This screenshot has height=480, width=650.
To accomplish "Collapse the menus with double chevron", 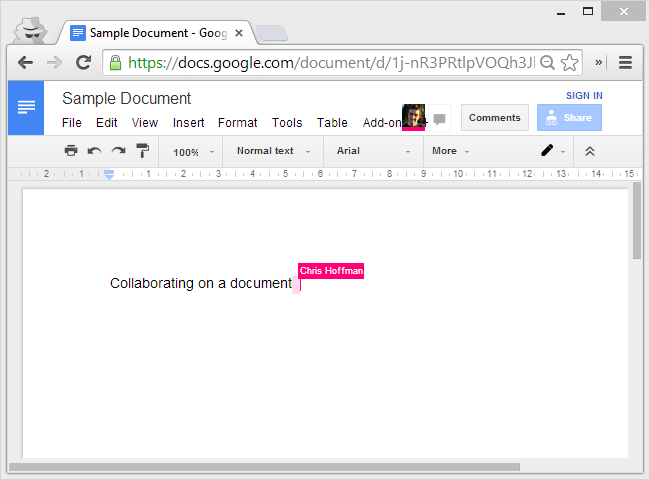I will pyautogui.click(x=590, y=151).
